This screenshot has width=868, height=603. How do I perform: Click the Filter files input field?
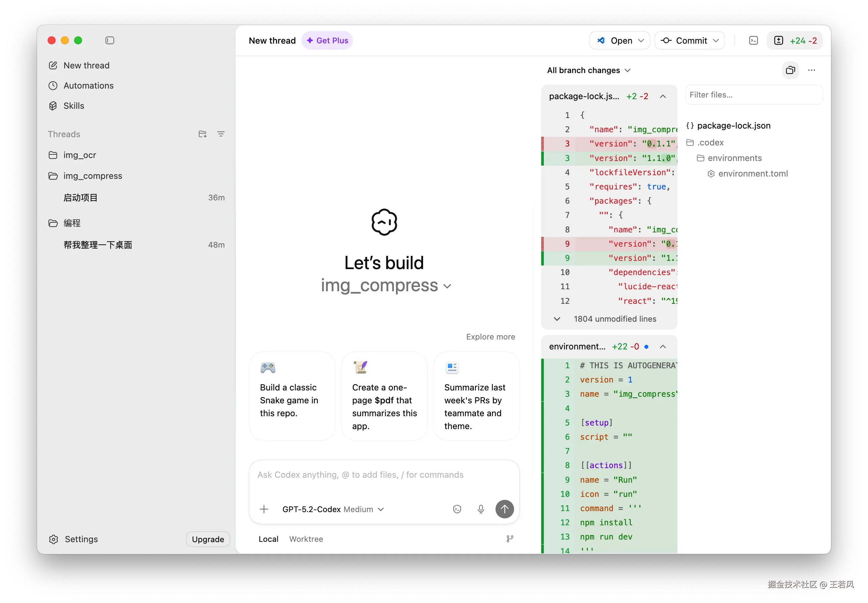(754, 95)
